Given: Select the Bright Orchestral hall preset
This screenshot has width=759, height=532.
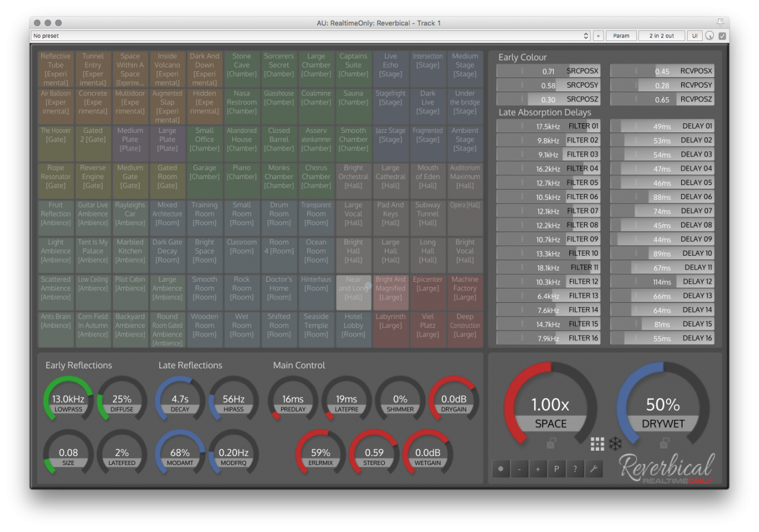Looking at the screenshot, I should click(353, 181).
